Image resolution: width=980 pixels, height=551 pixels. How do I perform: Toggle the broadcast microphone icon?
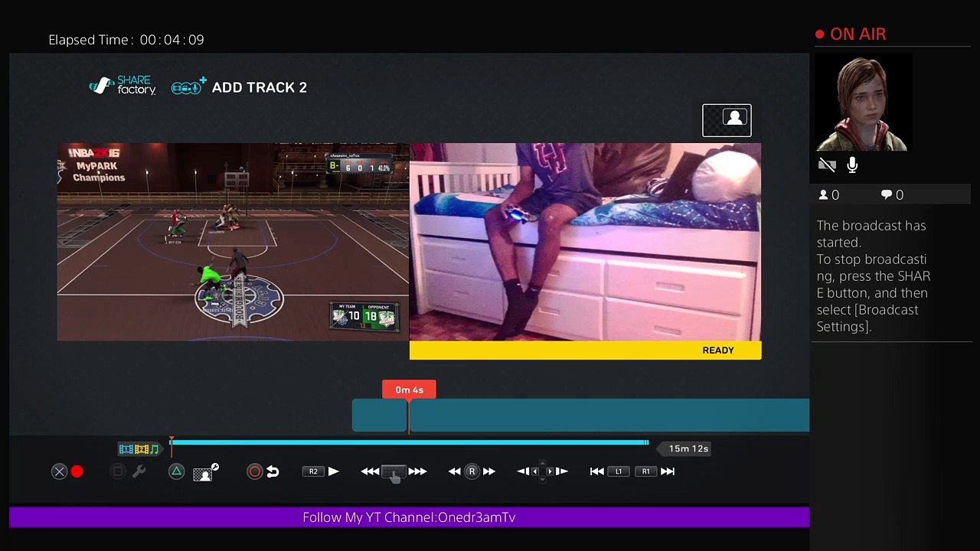pos(852,165)
